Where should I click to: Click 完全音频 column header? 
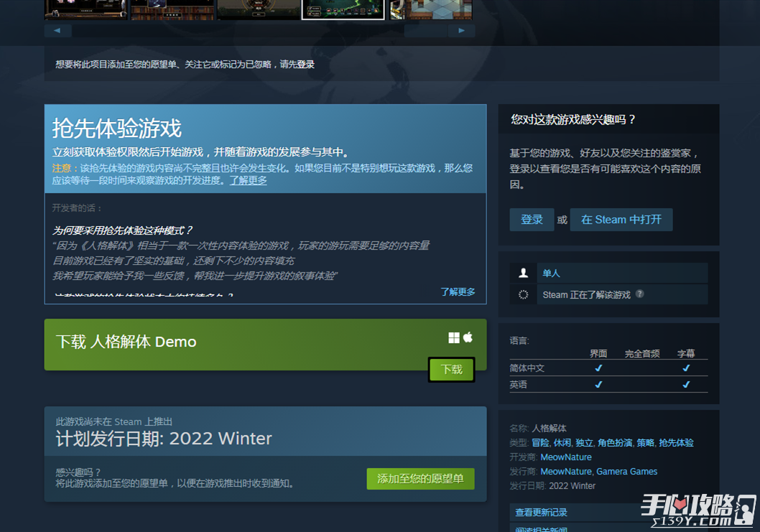coord(642,354)
